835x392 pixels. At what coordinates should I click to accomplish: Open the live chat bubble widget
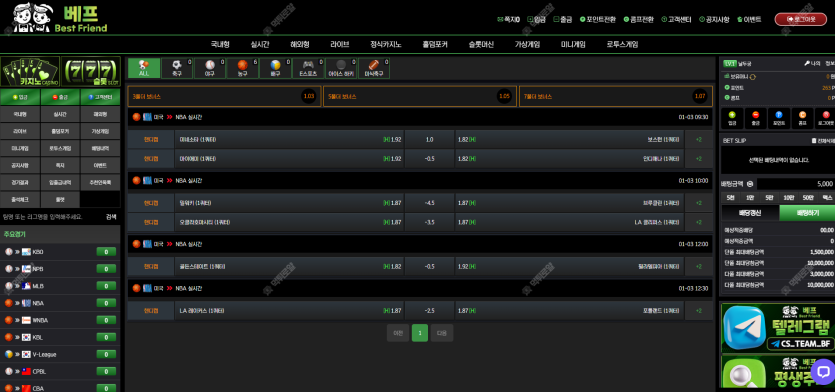coord(823,372)
